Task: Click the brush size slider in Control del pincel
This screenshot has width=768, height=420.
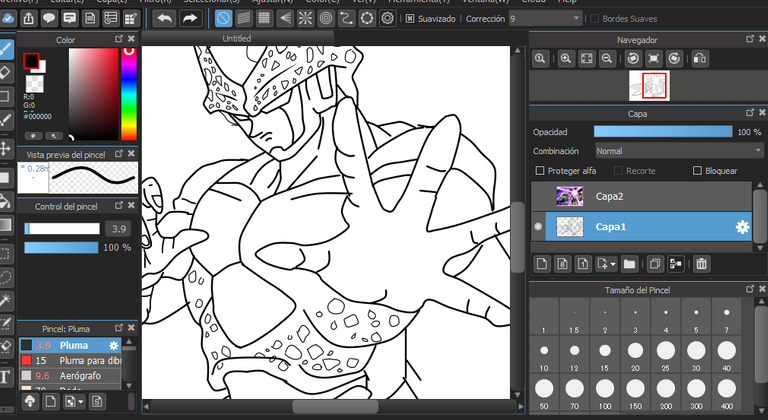Action: [x=62, y=228]
